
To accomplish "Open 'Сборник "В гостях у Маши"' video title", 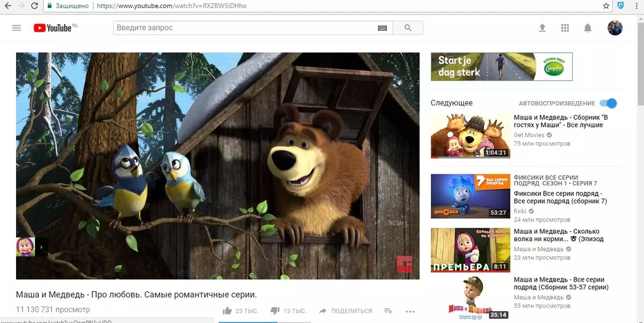I will 561,121.
